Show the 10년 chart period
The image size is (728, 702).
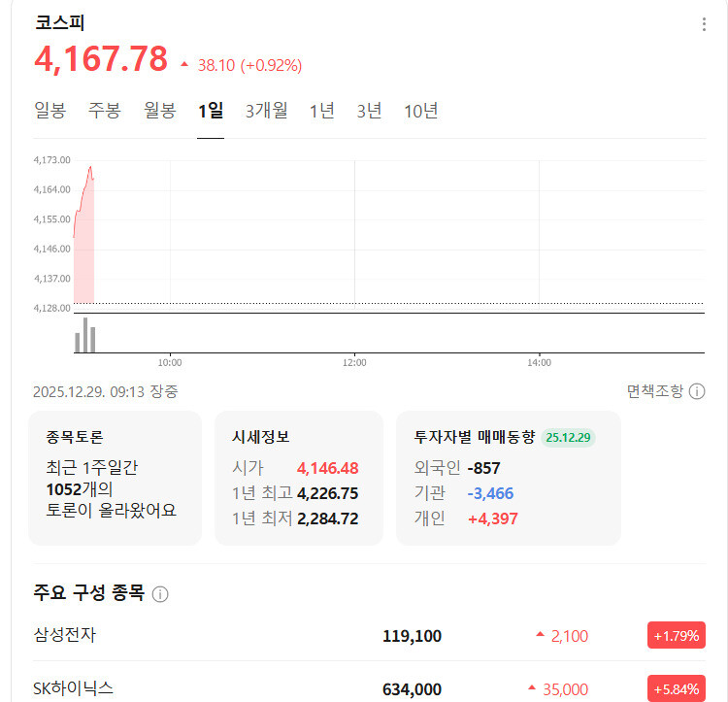tap(421, 111)
